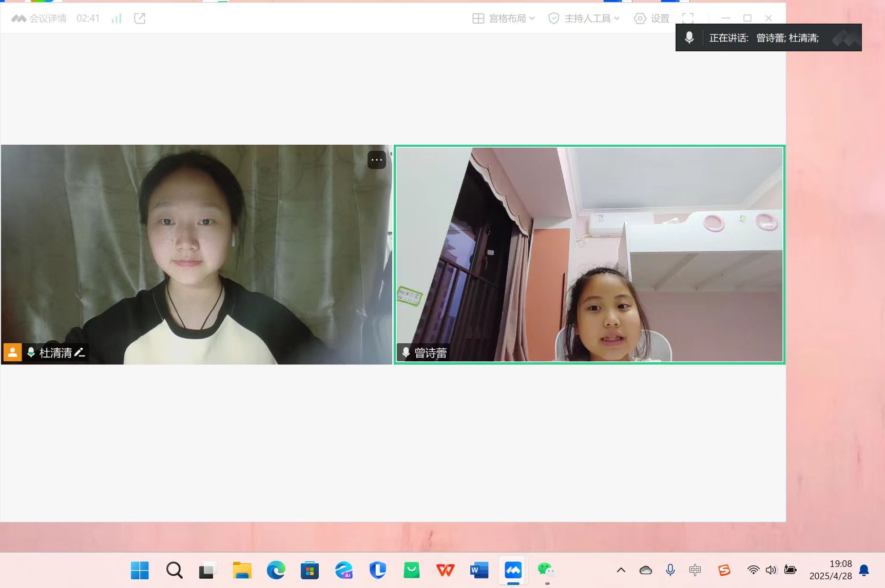
Task: Click the microphone icon in speaking indicator
Action: tap(689, 37)
